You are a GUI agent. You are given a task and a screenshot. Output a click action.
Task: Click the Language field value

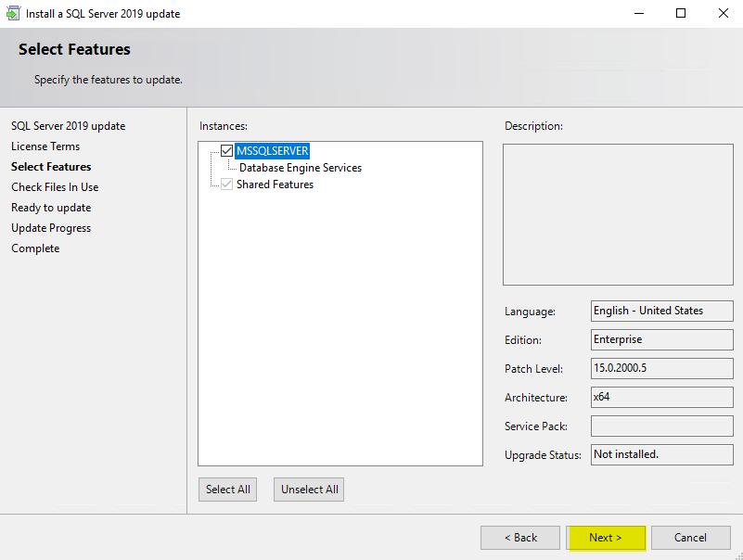tap(661, 312)
